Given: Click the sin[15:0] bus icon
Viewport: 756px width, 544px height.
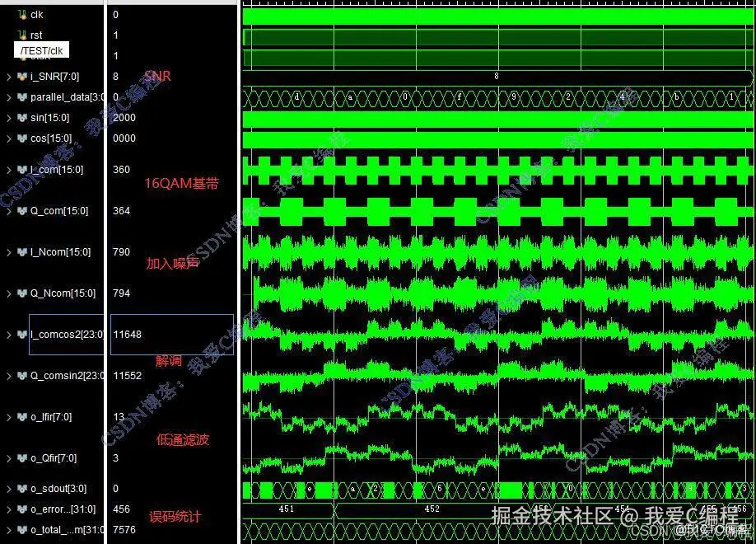Looking at the screenshot, I should pos(22,118).
